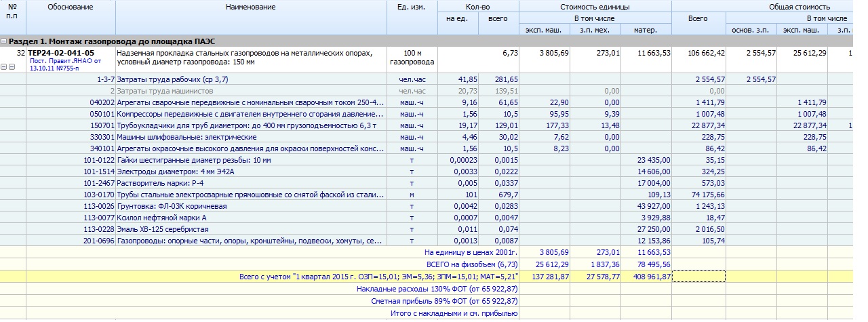Select resource row 'Трубоукладчики для труб диаметром'
868x322 pixels.
pos(247,125)
